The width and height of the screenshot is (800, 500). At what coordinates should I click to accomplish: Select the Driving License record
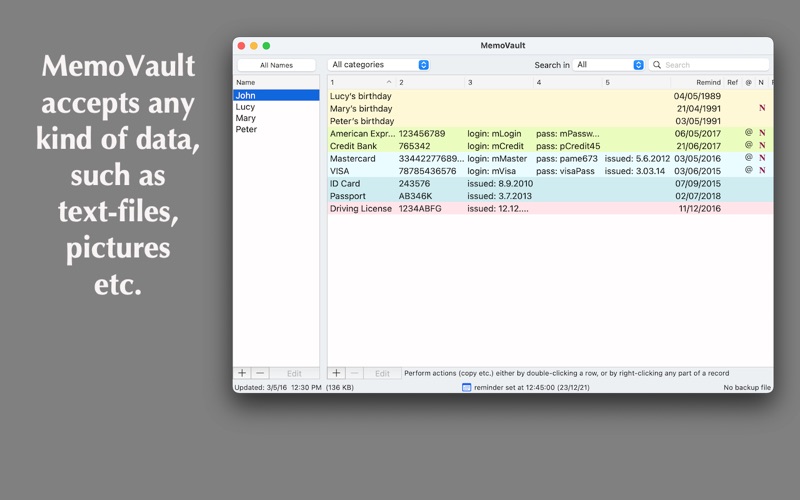pos(550,208)
